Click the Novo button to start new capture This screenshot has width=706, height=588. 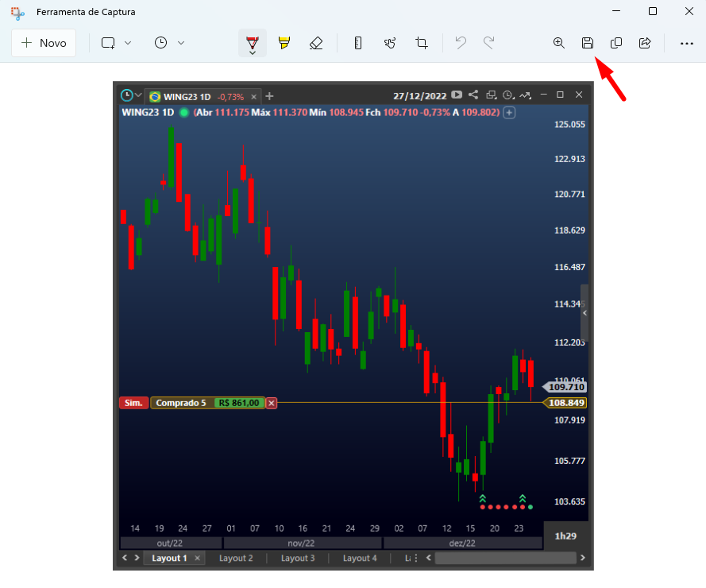click(44, 43)
